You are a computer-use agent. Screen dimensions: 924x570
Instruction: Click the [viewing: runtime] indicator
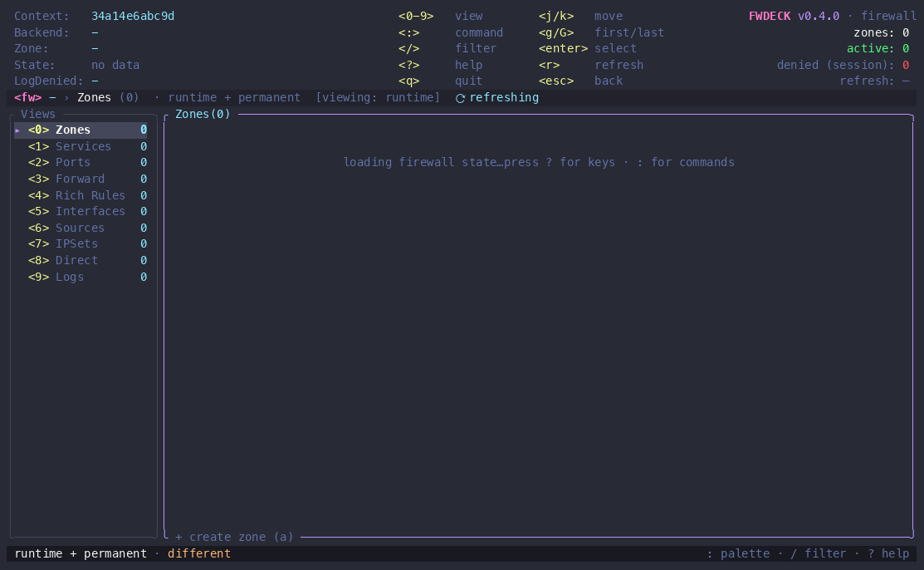pos(378,97)
